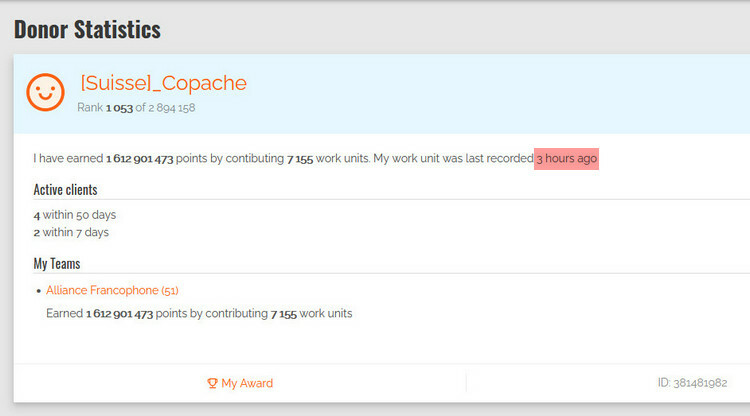Open the [Suisse]_Copache donor name link

pos(164,83)
